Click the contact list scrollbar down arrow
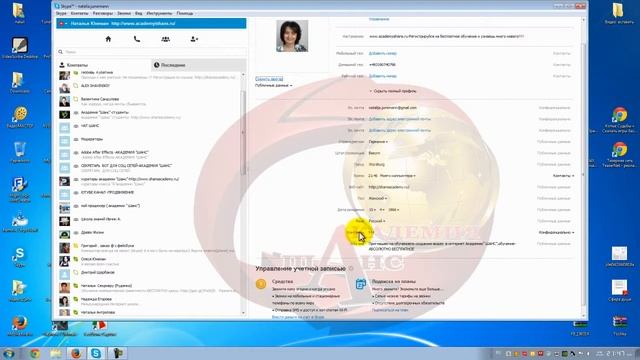The image size is (640, 360). pyautogui.click(x=244, y=313)
